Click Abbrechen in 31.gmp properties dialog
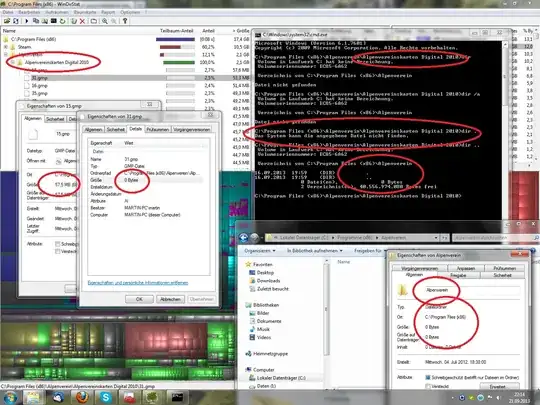This screenshot has height=405, width=540. point(170,299)
